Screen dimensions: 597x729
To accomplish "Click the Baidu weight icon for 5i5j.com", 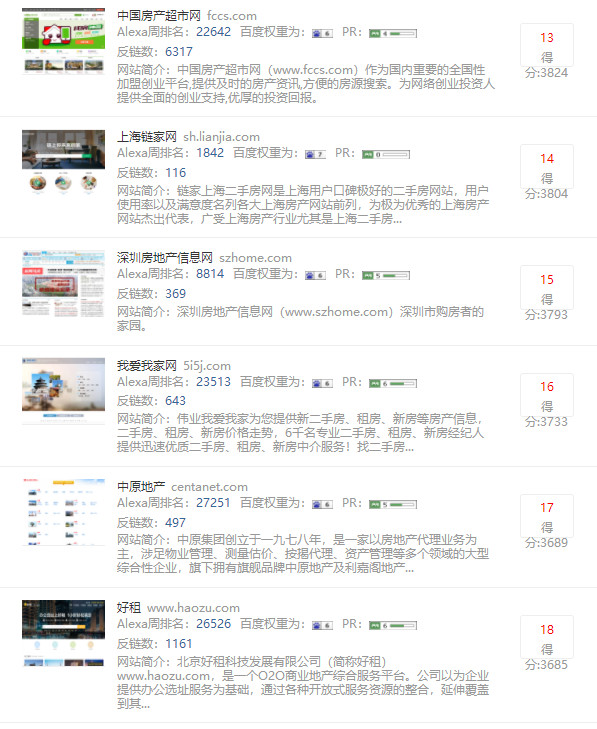I will tap(322, 383).
